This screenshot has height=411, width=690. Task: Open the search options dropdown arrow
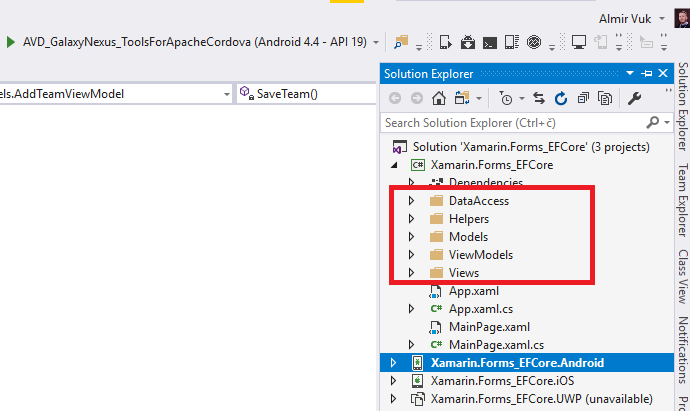(667, 123)
